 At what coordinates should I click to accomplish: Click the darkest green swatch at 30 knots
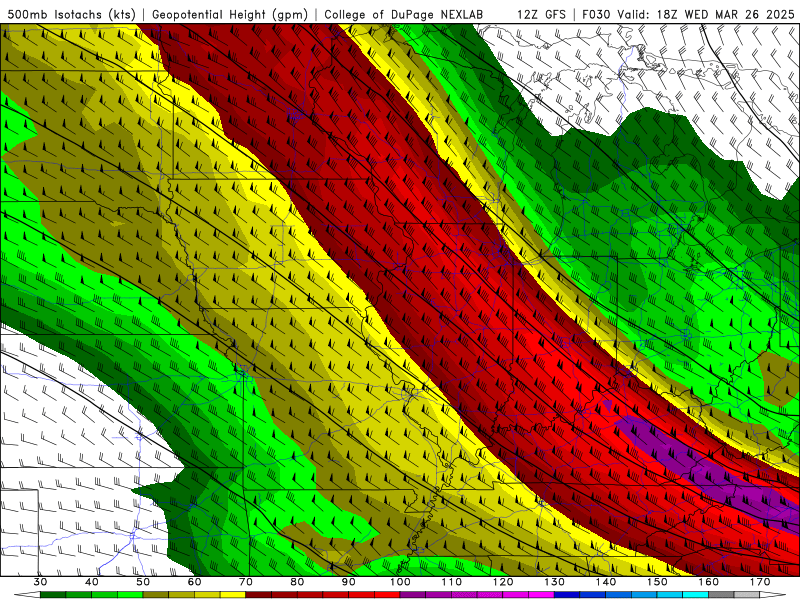(53, 595)
